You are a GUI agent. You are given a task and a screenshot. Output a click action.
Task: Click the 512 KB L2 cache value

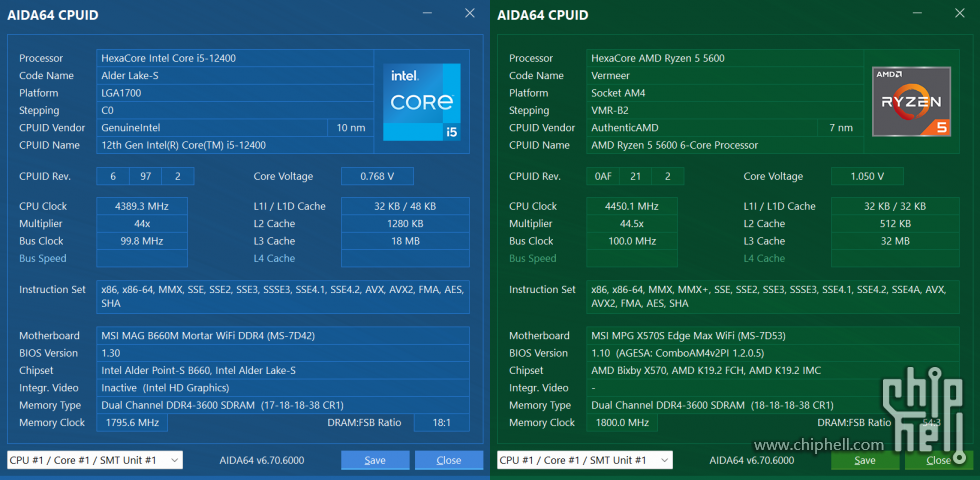895,224
